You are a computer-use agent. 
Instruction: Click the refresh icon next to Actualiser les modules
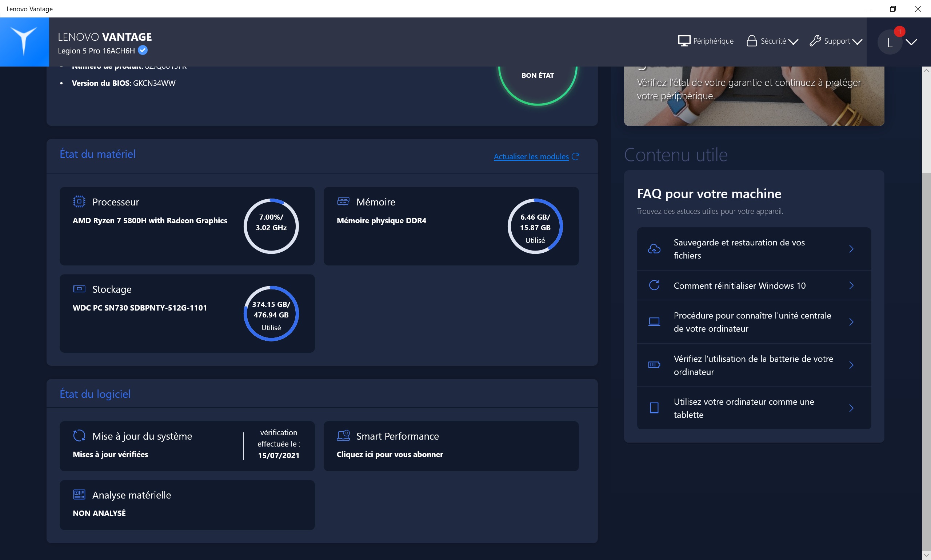pos(575,156)
